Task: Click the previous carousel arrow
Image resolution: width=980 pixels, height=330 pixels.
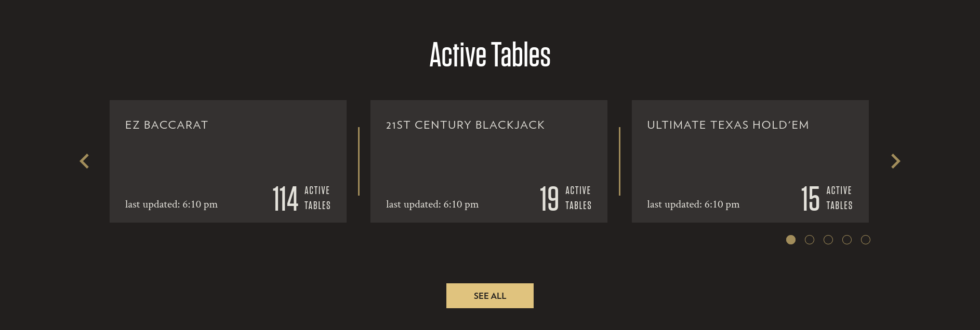Action: pos(85,161)
